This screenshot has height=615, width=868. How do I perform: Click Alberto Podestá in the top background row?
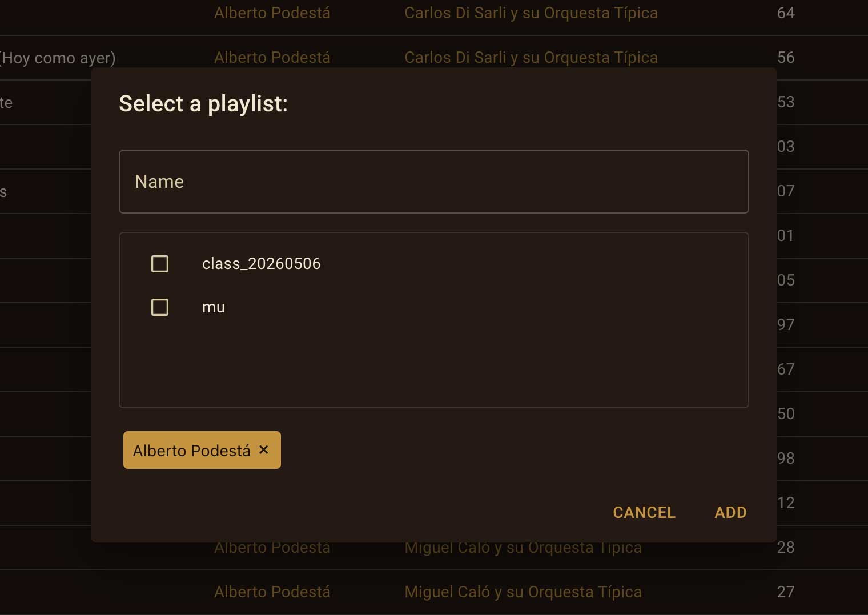[272, 13]
